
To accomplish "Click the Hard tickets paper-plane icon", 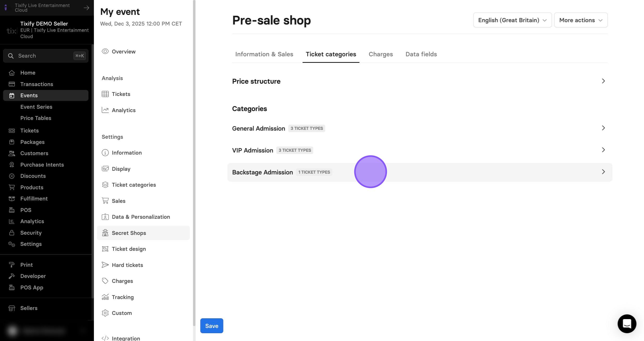I will coord(105,265).
